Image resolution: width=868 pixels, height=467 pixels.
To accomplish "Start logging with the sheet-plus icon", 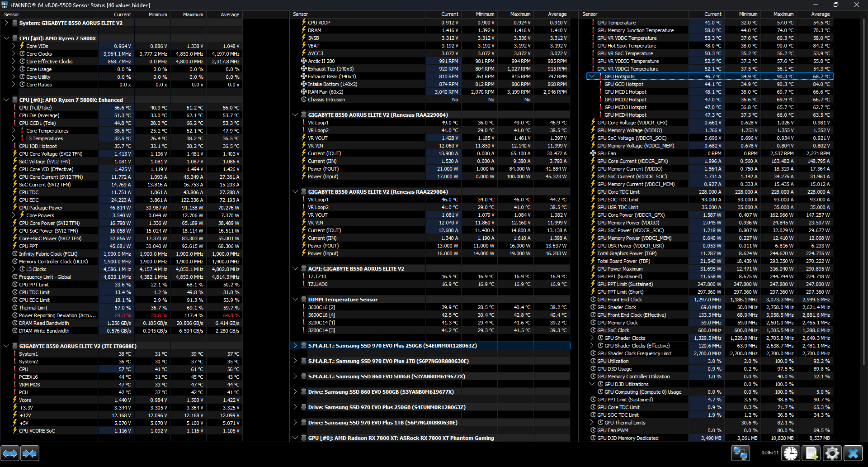I will coord(811,453).
